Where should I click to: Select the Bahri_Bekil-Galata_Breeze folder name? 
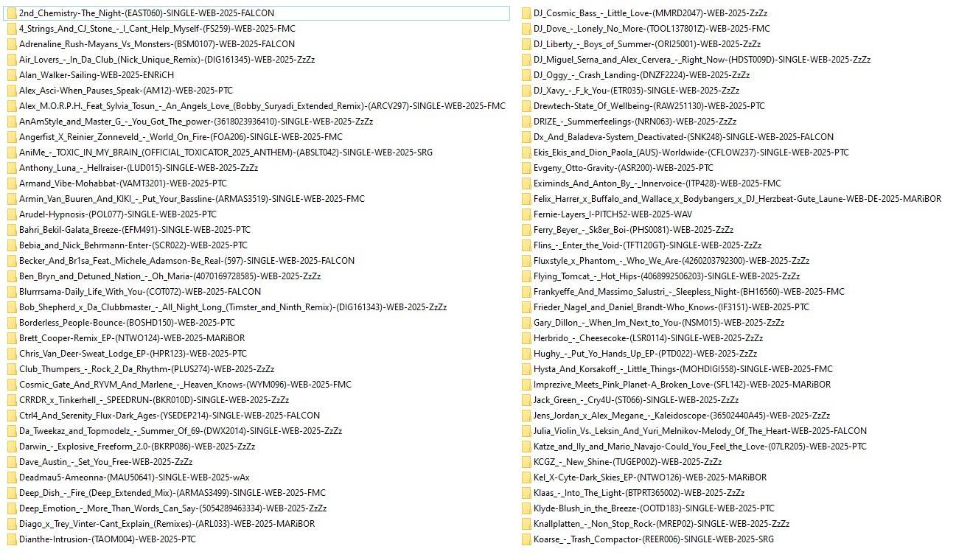click(135, 230)
